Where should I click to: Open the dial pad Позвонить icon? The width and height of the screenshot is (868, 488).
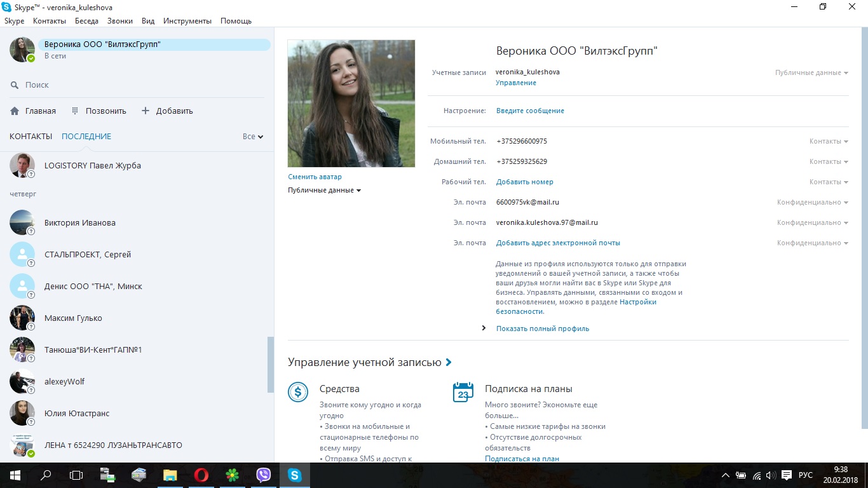coord(74,111)
